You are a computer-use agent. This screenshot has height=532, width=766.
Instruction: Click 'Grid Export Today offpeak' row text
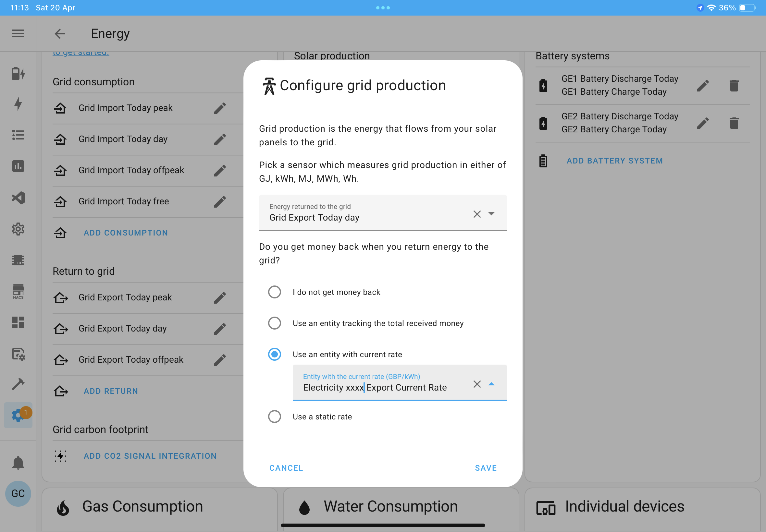131,360
